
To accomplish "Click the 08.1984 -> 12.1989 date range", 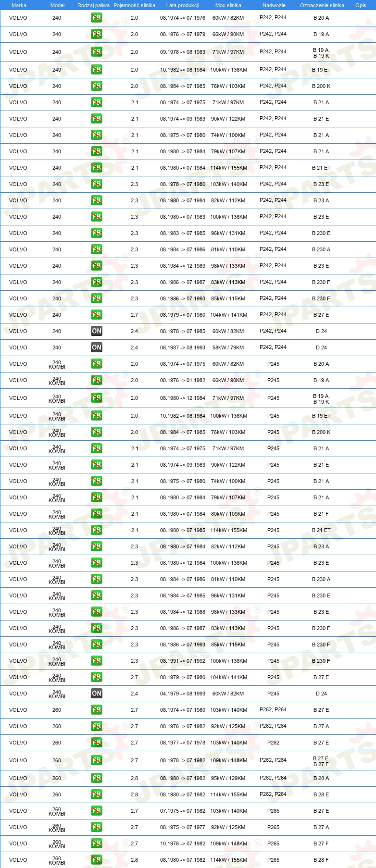I will [183, 266].
